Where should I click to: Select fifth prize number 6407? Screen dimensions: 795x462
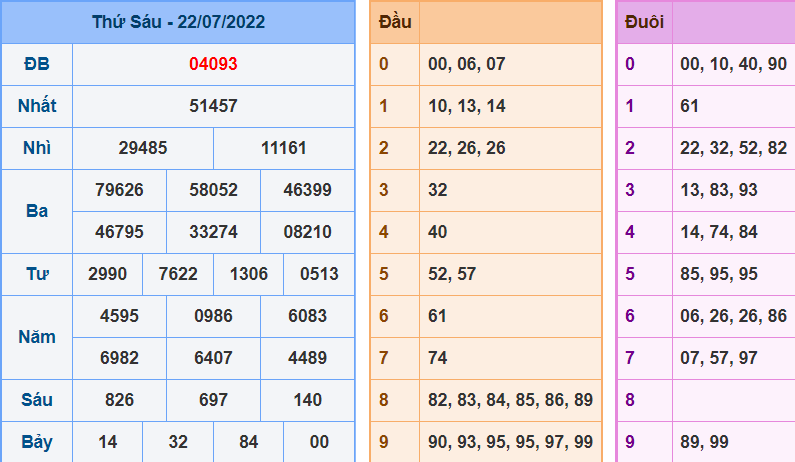click(213, 359)
